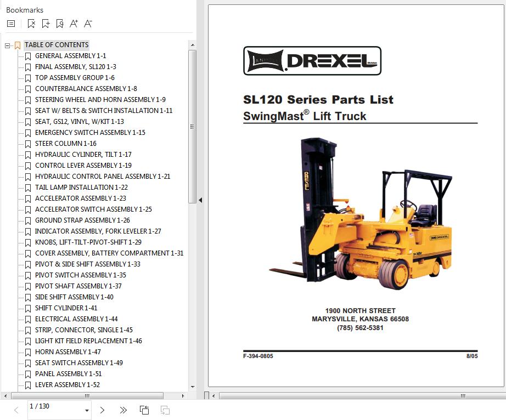Click the bookmarks horizontal scrollbar thumb
The height and width of the screenshot is (420, 506).
87,396
